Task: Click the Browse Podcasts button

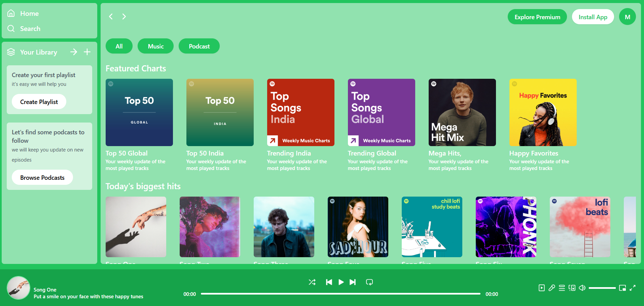Action: (x=42, y=177)
